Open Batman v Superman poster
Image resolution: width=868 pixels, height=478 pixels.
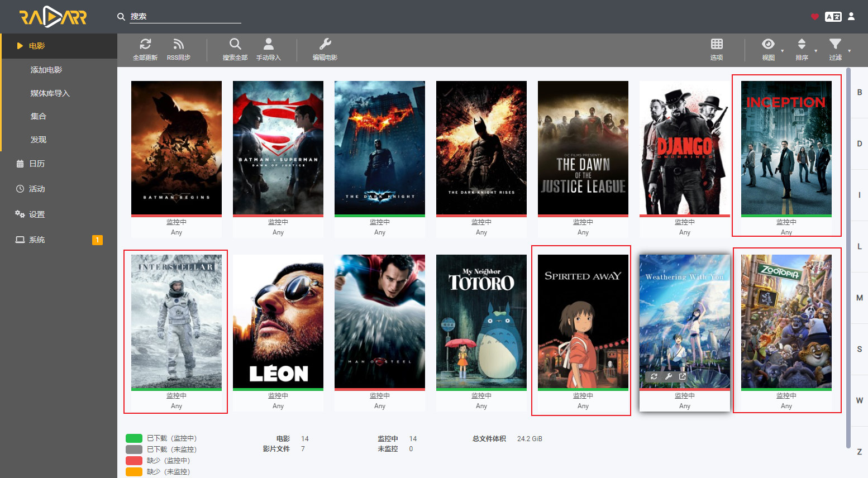(278, 148)
